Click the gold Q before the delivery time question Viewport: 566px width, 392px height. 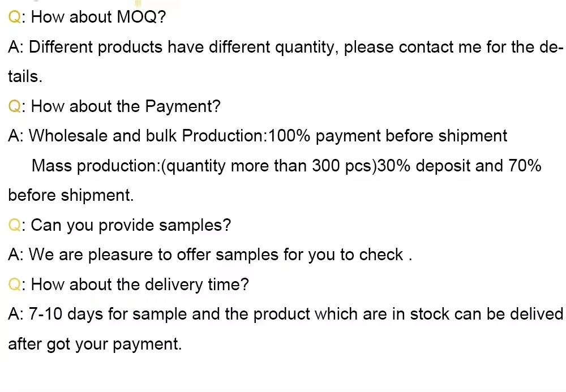[14, 285]
